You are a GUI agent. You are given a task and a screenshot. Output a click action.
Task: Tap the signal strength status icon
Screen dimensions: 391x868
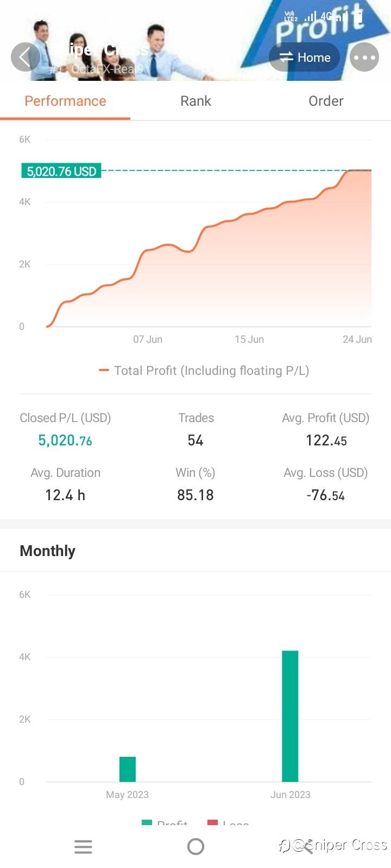pos(310,17)
